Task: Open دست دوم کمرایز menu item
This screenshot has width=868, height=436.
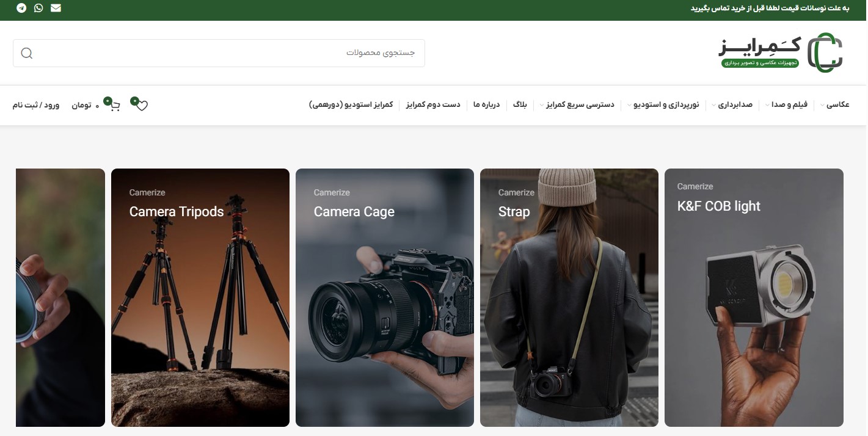Action: 433,105
